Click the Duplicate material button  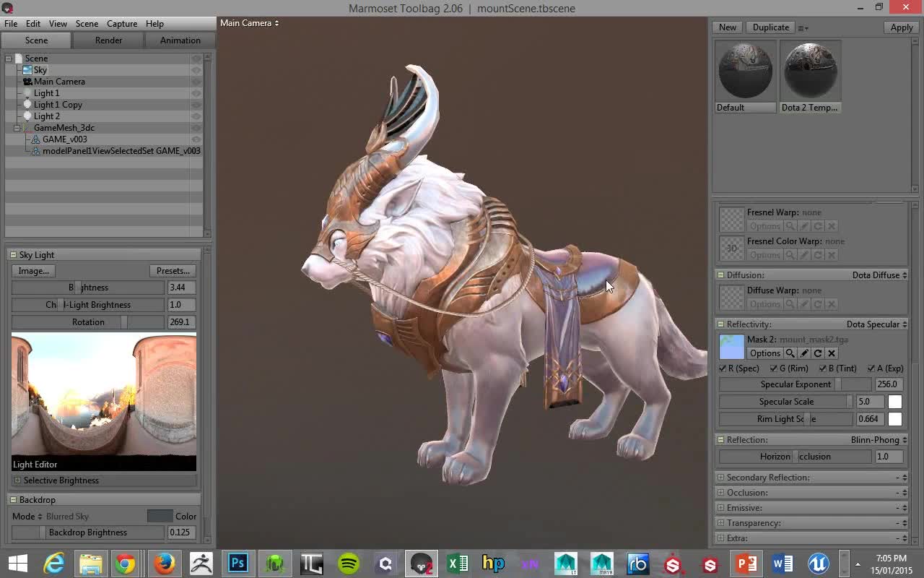pos(771,27)
